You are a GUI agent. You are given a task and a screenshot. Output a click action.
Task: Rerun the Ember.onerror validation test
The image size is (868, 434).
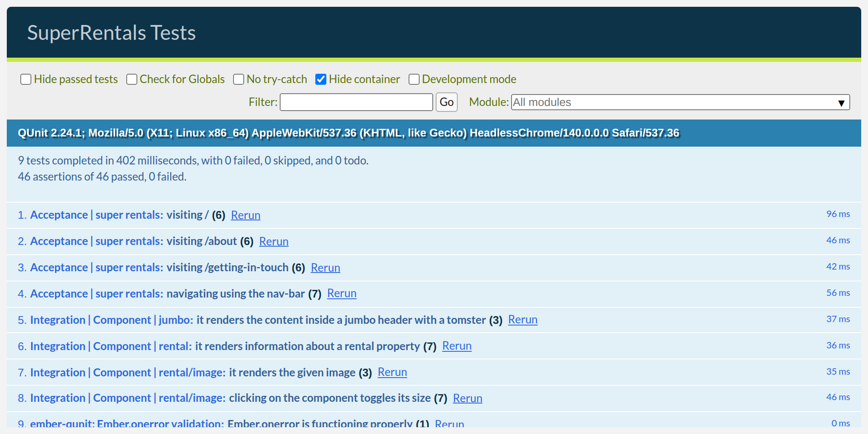point(450,424)
